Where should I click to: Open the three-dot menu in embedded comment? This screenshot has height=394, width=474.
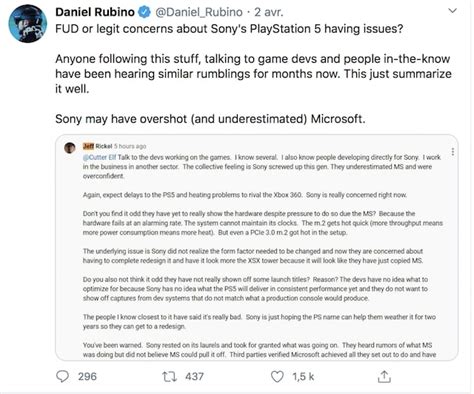tap(452, 152)
